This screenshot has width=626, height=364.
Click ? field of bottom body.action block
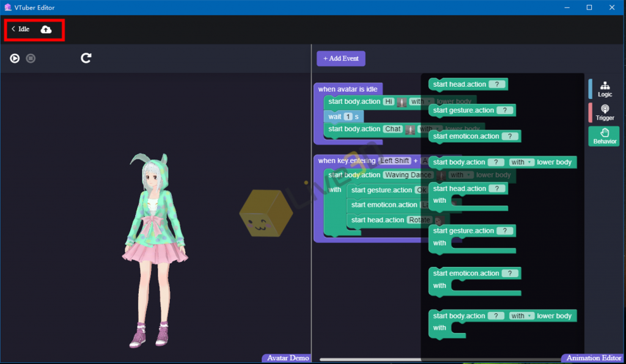point(496,316)
